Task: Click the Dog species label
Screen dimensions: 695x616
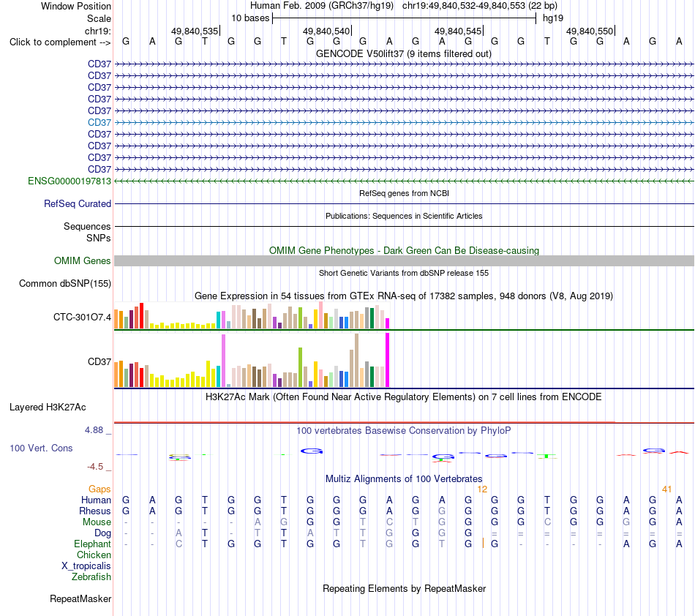Action: pos(103,533)
